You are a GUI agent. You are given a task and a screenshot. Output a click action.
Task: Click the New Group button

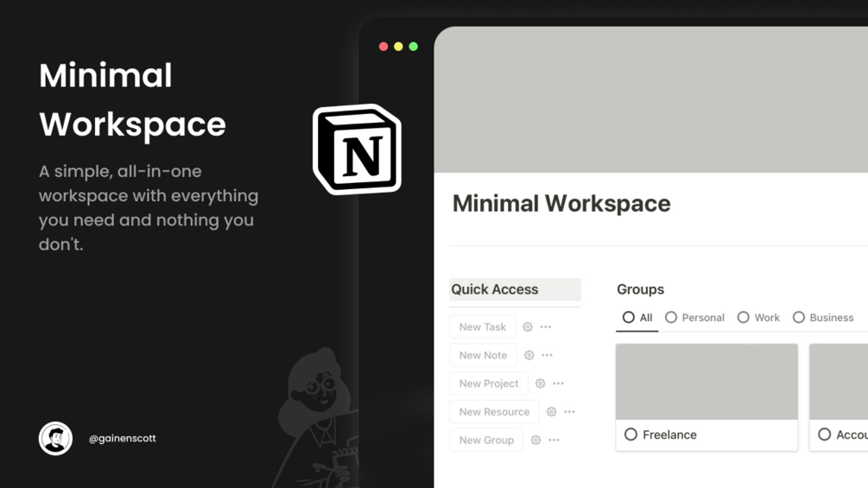pyautogui.click(x=486, y=440)
